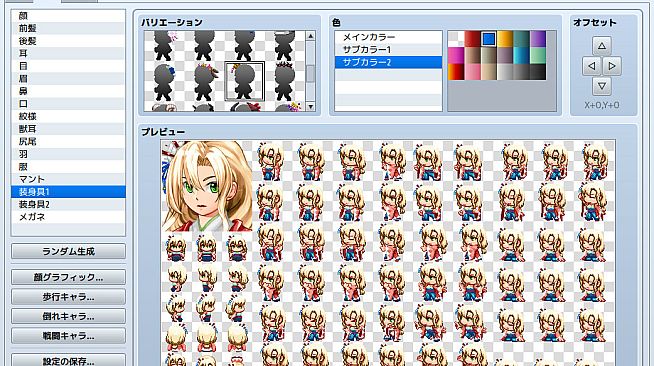
Task: Choose the purple color swatch
Action: 538,39
